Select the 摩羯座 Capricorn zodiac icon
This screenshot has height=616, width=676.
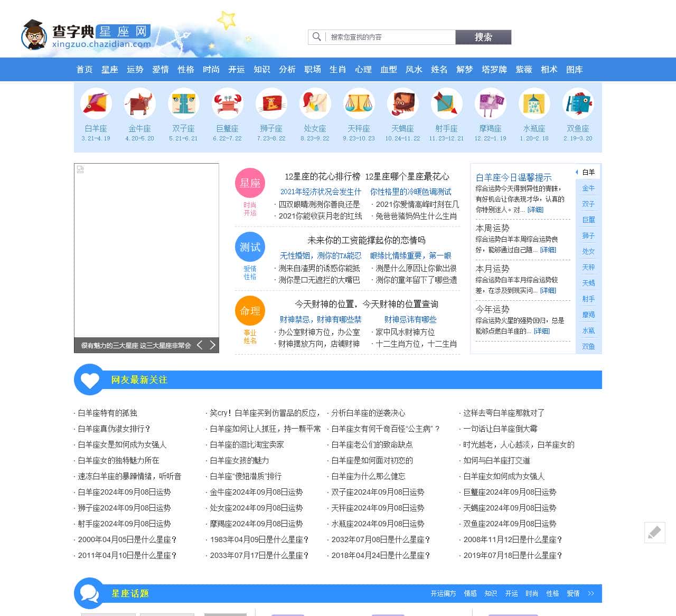(490, 103)
